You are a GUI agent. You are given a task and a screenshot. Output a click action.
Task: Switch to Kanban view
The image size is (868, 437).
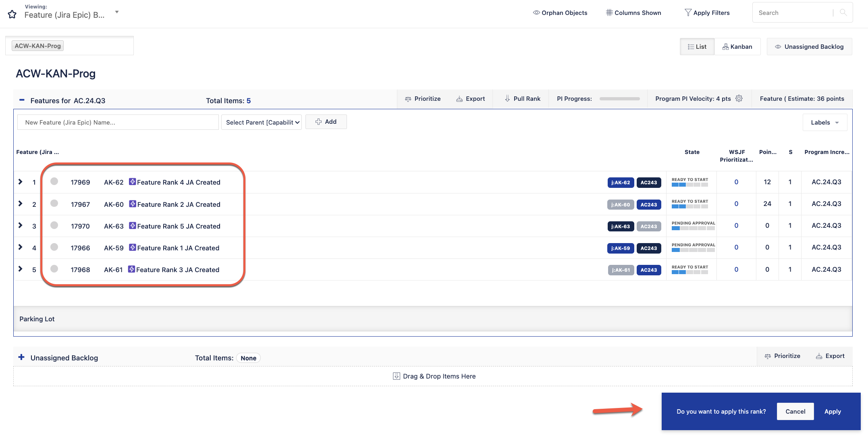click(737, 47)
